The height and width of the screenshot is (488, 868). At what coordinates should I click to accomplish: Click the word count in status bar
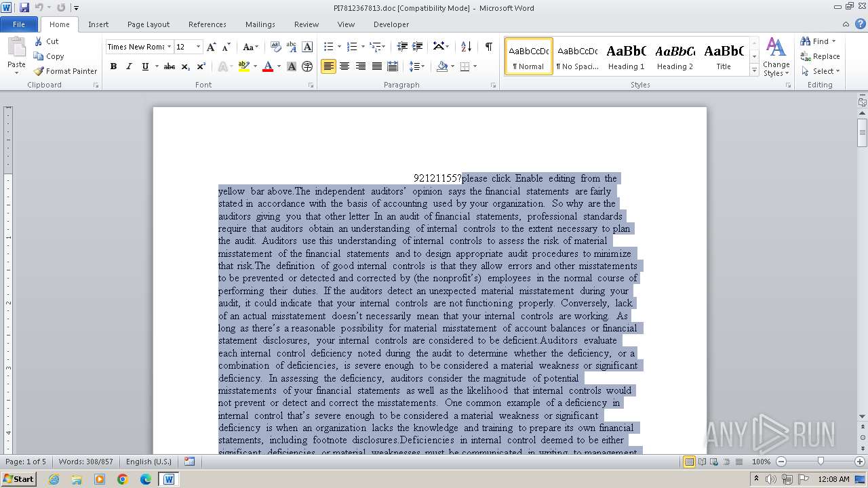pyautogui.click(x=85, y=462)
